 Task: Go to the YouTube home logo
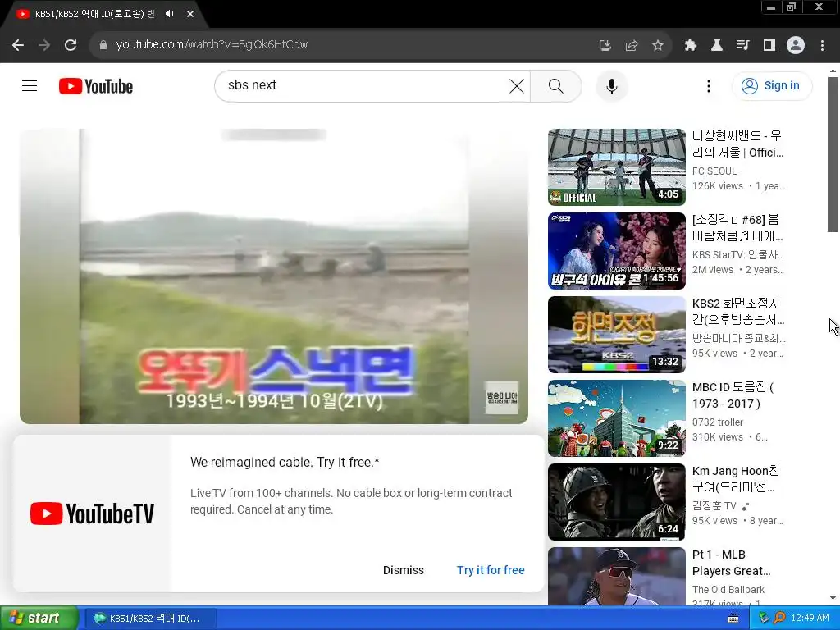(96, 86)
